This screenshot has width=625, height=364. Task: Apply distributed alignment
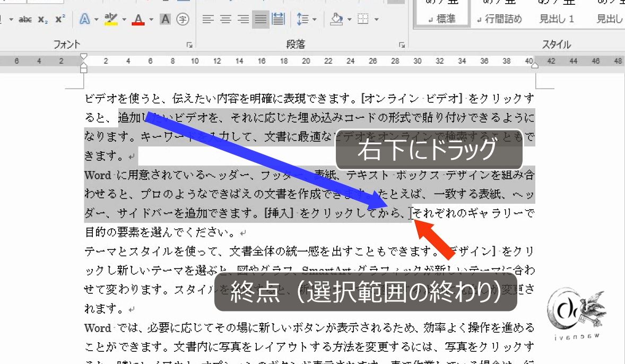278,19
